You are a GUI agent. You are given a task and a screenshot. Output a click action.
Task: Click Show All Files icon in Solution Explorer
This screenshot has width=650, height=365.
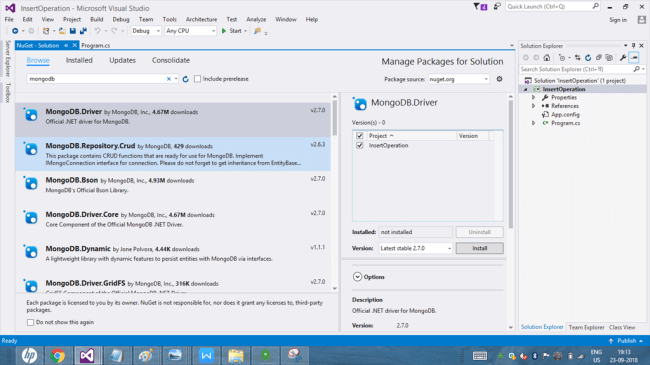609,58
